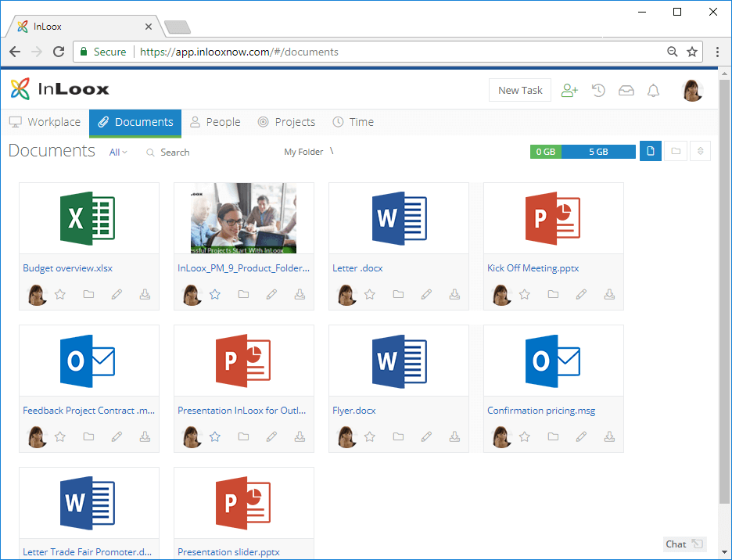
Task: Select the Documents tab
Action: point(135,122)
